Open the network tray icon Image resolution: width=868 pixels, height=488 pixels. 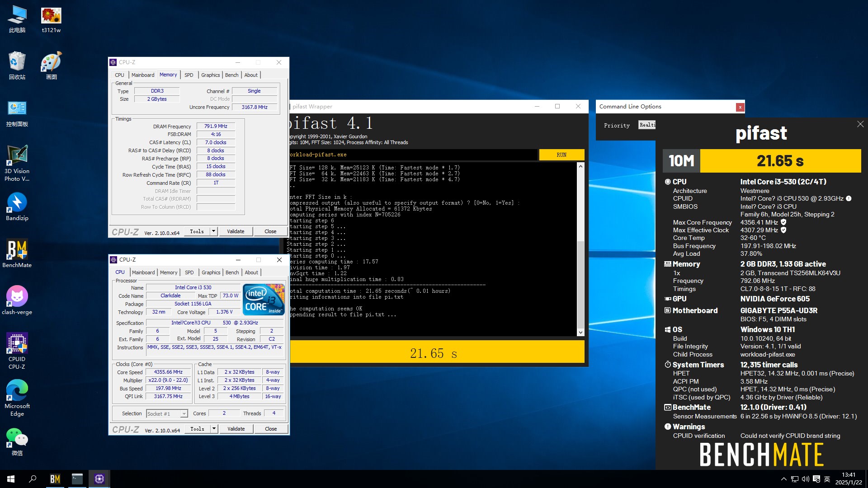pos(795,479)
